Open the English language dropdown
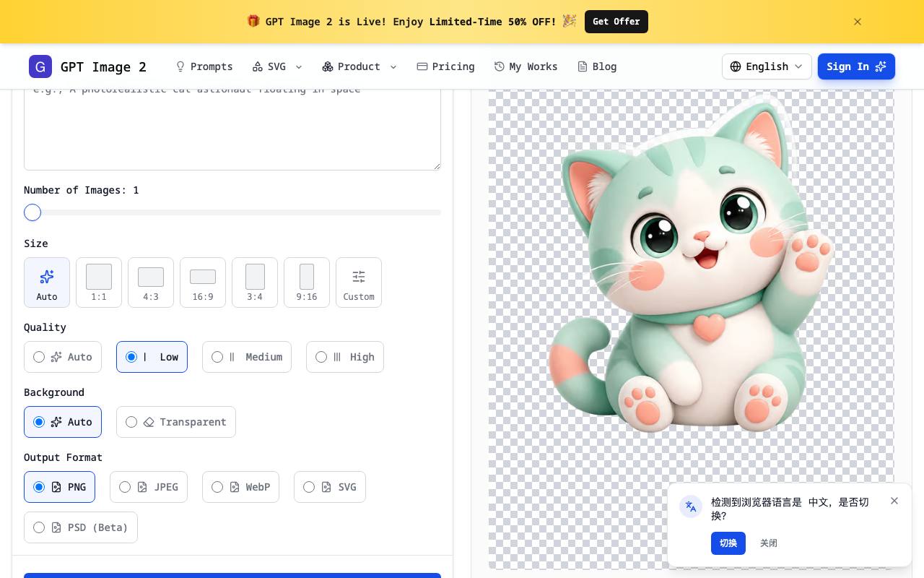Viewport: 924px width, 578px height. [767, 66]
